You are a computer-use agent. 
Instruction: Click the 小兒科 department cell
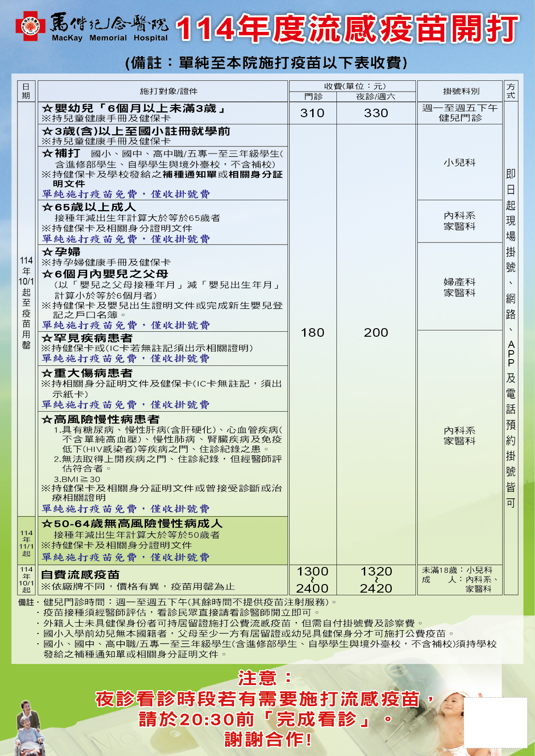(460, 163)
